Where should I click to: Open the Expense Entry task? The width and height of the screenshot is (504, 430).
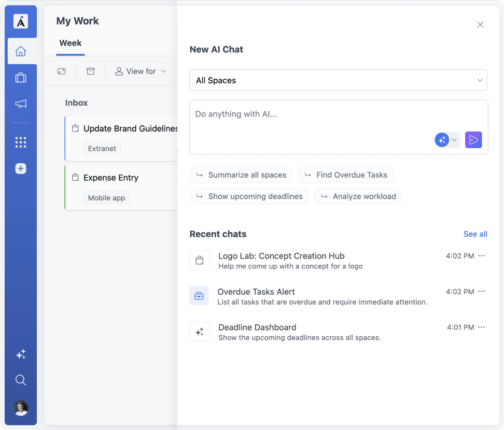point(121,188)
